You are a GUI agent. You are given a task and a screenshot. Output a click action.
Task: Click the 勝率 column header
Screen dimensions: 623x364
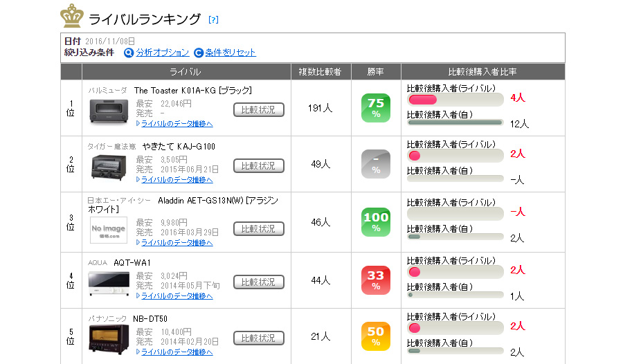tap(376, 72)
